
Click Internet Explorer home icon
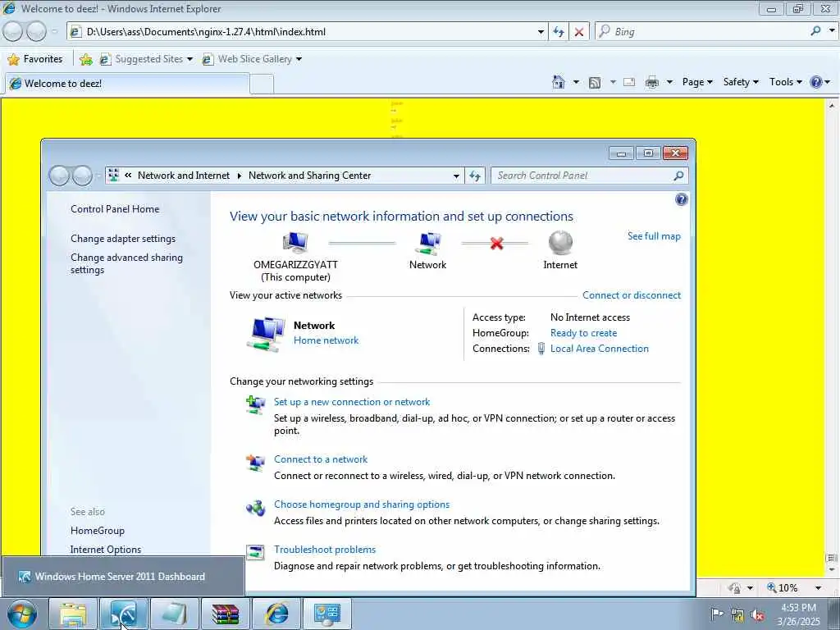click(558, 82)
